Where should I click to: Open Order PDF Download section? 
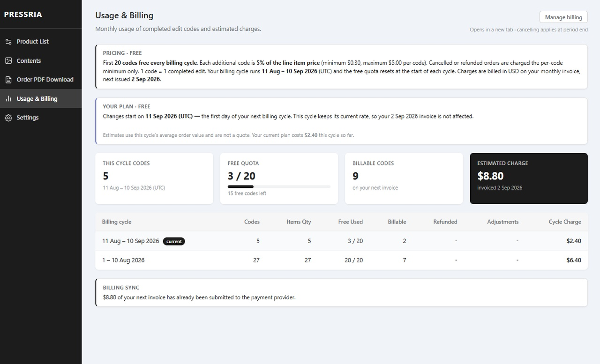click(41, 80)
